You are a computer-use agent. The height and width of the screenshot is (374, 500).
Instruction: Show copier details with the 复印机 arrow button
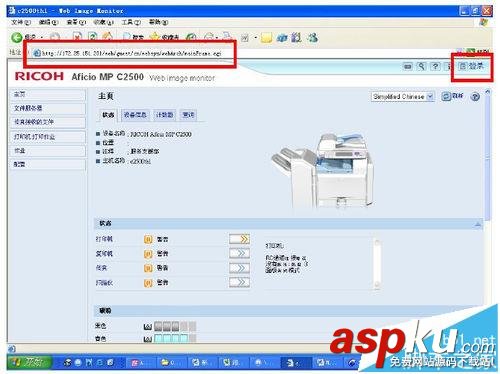coord(239,254)
